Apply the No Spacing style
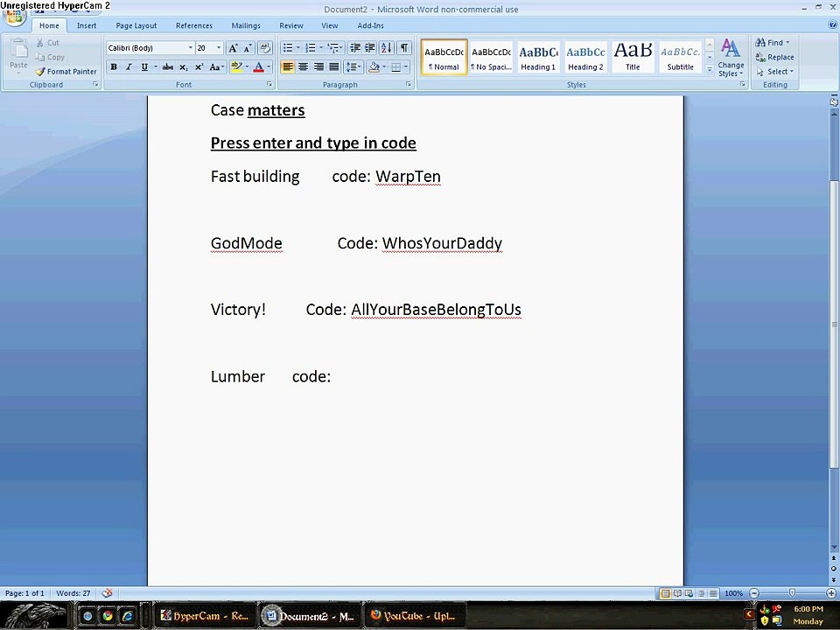The height and width of the screenshot is (630, 840). [491, 57]
